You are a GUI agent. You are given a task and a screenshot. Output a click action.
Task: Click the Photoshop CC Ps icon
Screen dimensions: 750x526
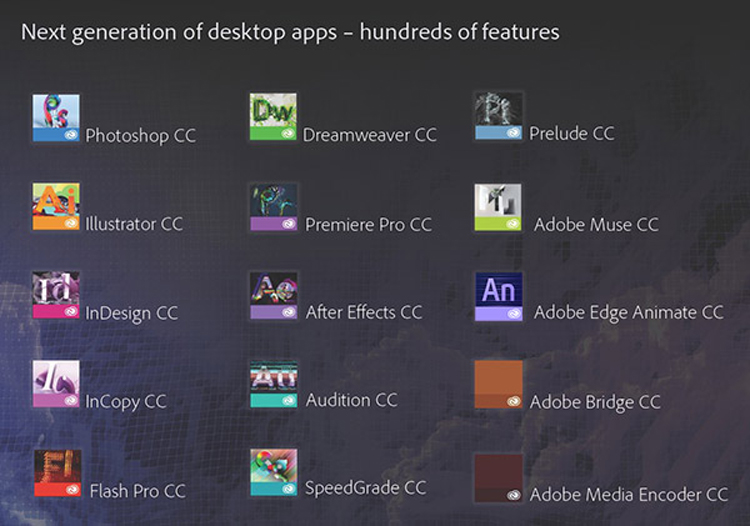(x=56, y=118)
